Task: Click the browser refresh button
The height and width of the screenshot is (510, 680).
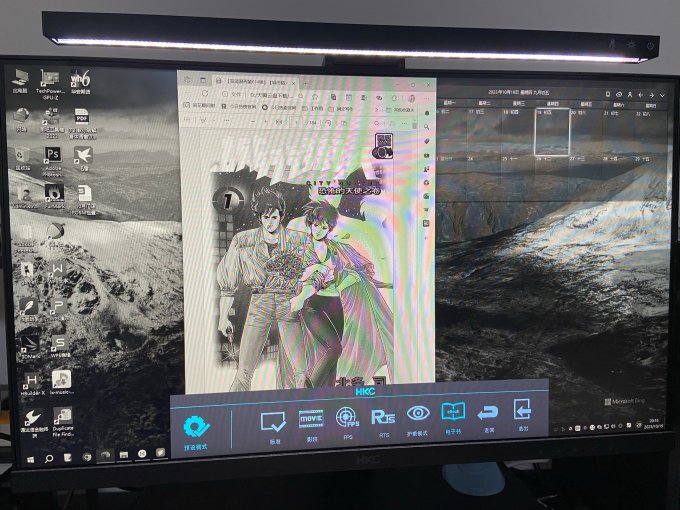Action: click(x=205, y=93)
